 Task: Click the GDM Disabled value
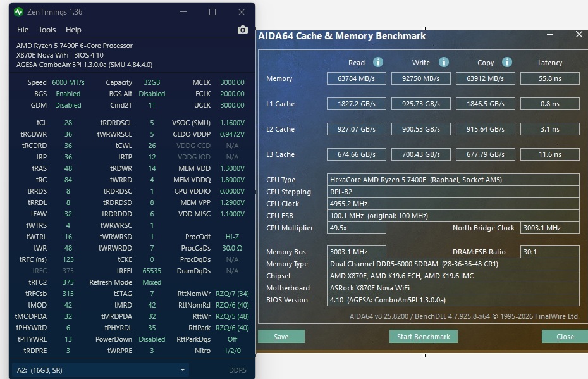click(x=68, y=105)
